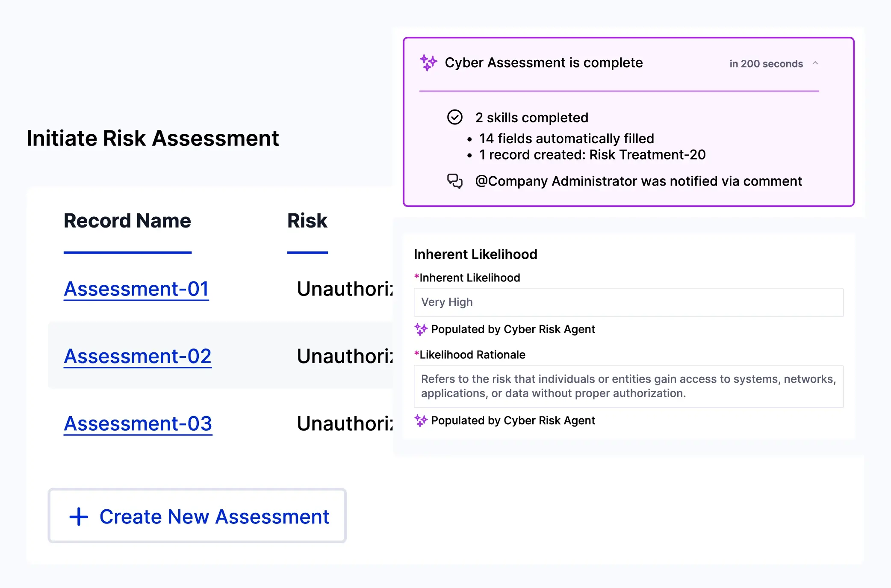This screenshot has width=891, height=588.
Task: Click the plus icon in Create New Assessment
Action: pos(79,517)
